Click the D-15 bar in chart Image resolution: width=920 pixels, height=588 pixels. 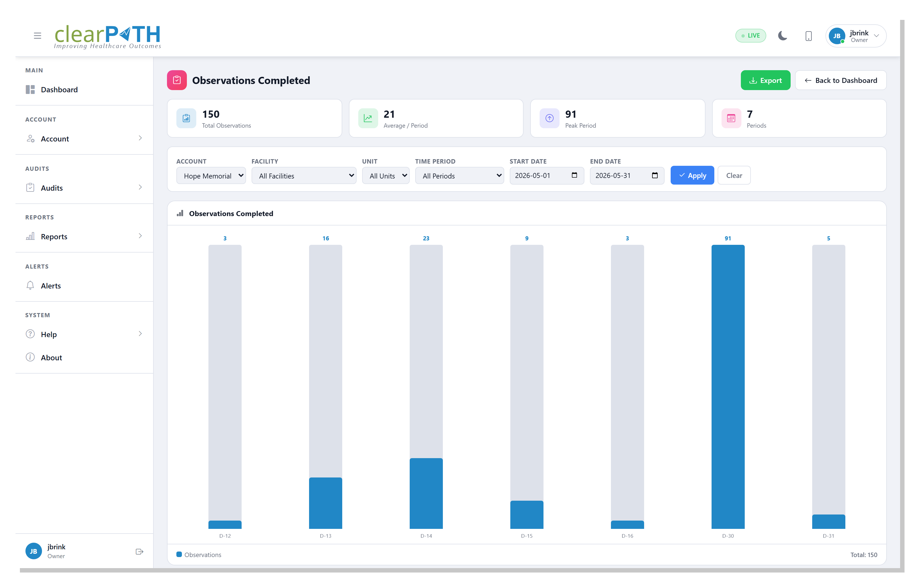(x=527, y=515)
